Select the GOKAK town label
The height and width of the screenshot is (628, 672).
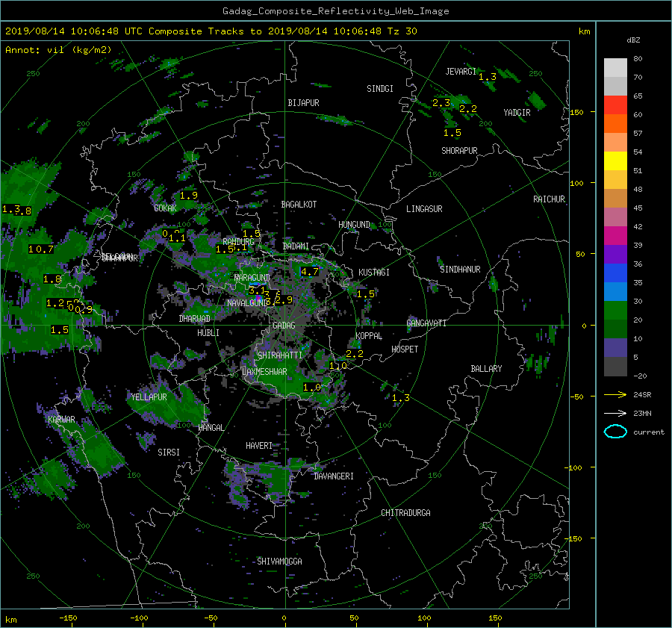coord(165,208)
